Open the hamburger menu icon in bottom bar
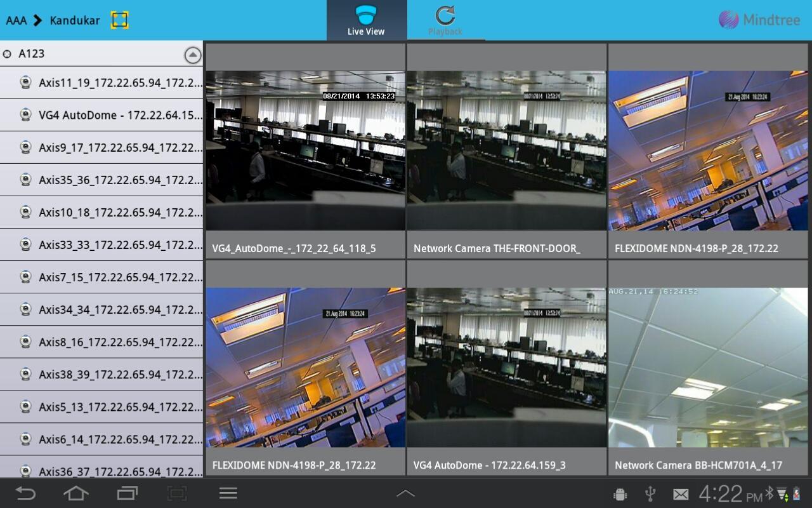Image resolution: width=812 pixels, height=508 pixels. 228,493
